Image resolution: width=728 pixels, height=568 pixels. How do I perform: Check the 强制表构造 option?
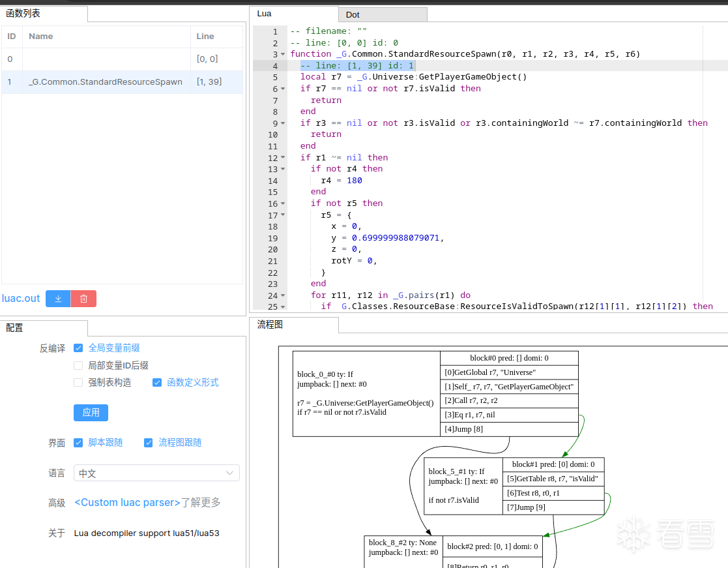click(x=78, y=383)
